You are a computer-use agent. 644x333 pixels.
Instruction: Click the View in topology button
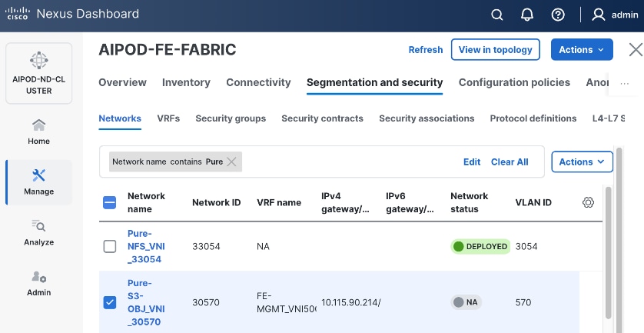pyautogui.click(x=495, y=50)
